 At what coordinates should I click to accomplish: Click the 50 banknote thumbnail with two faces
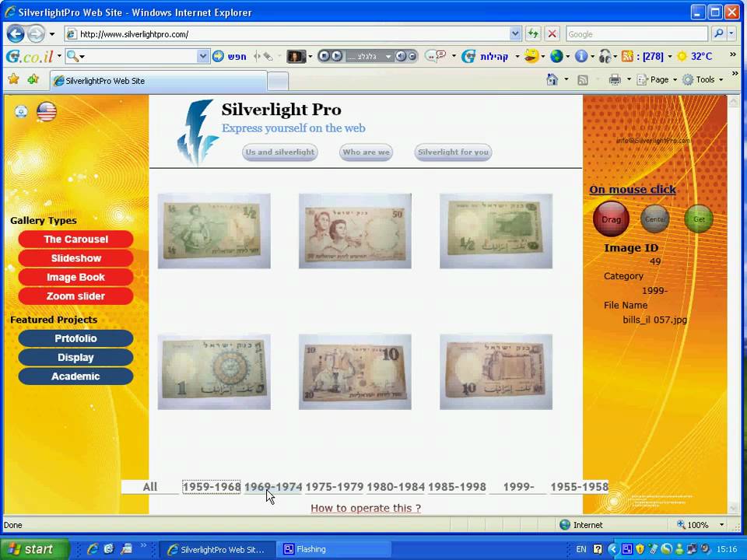pos(355,231)
